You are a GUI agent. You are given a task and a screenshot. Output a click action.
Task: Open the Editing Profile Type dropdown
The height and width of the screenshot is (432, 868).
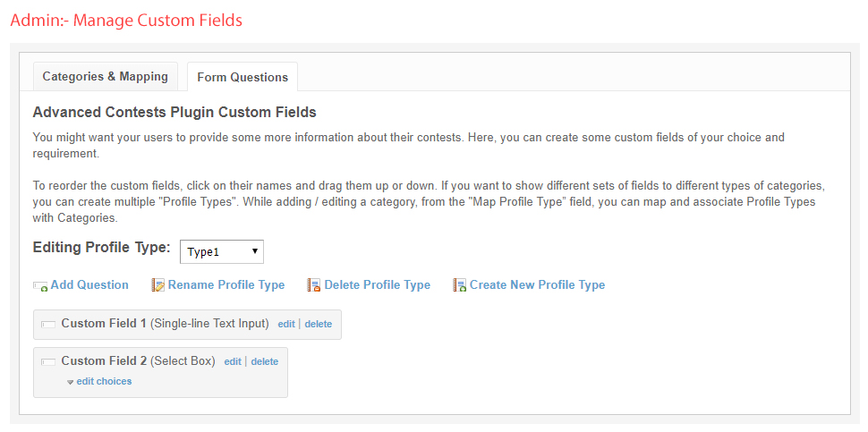click(x=222, y=252)
